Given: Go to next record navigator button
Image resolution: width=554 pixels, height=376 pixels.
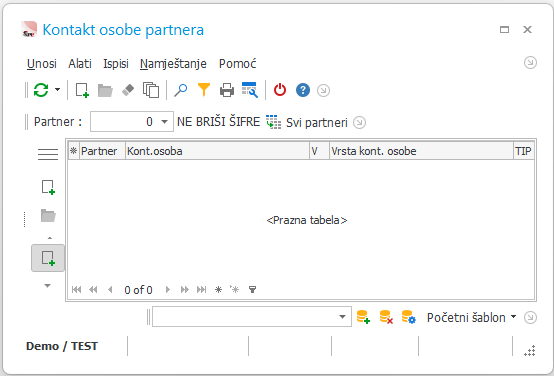Looking at the screenshot, I should (x=168, y=290).
